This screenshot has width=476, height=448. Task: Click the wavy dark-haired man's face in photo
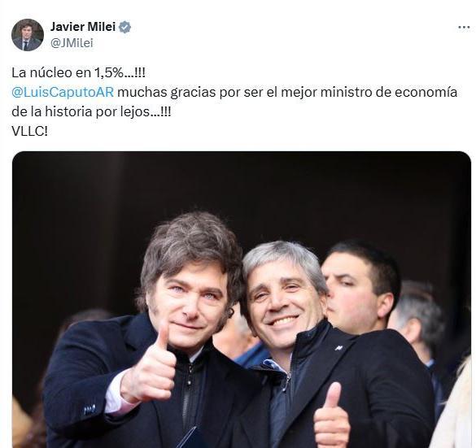click(190, 305)
